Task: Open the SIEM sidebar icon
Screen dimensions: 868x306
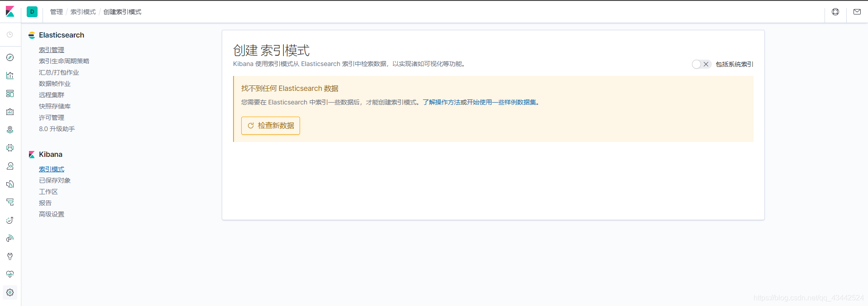Action: (10, 238)
